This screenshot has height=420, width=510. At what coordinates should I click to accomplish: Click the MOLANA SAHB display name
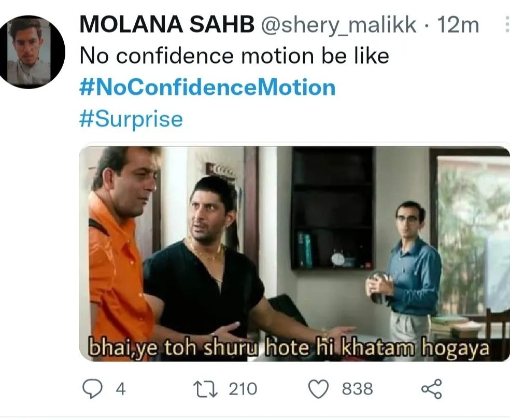[x=166, y=25]
